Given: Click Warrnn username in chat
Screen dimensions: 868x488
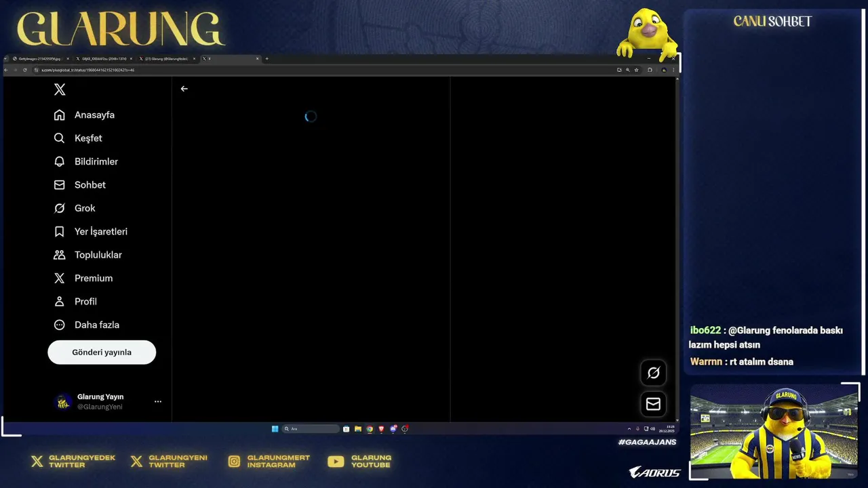Looking at the screenshot, I should (706, 361).
